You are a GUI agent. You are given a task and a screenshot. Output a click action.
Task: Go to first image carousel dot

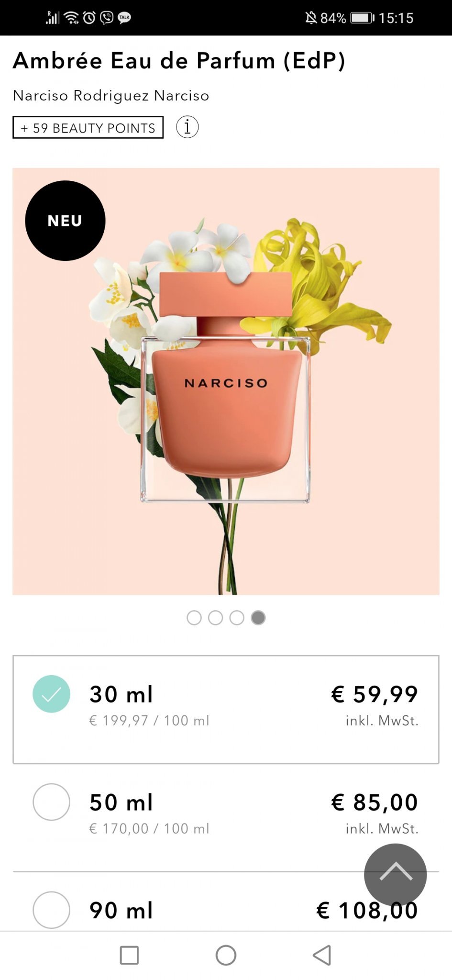click(194, 618)
